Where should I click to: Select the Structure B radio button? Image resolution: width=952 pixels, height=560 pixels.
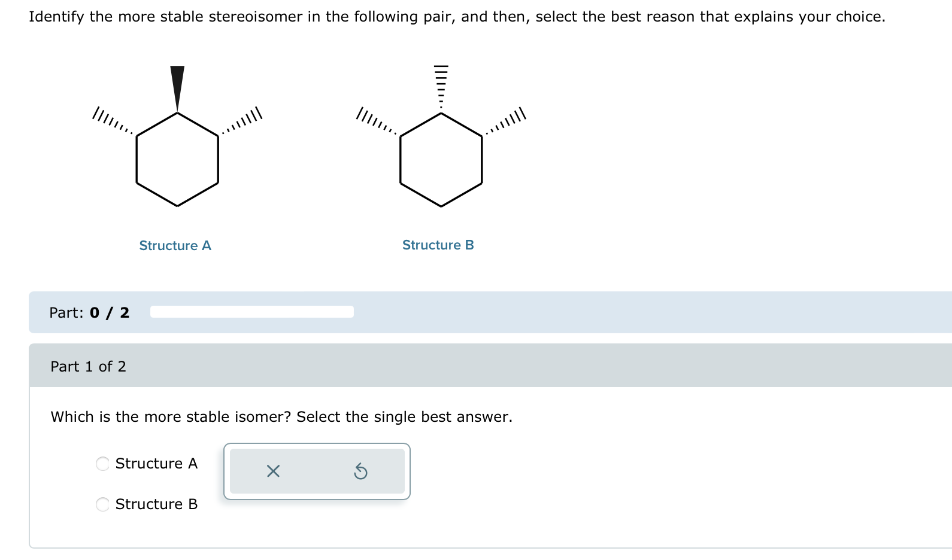point(102,504)
